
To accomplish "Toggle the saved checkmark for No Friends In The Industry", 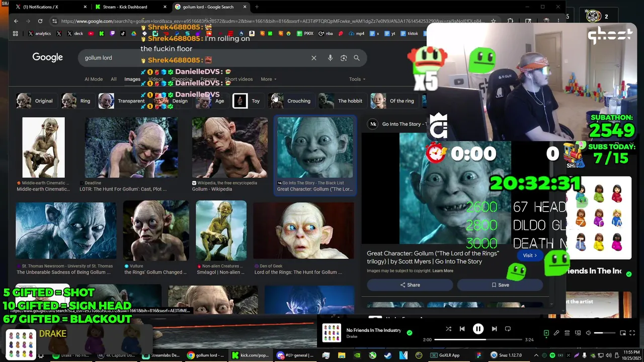I will tap(409, 332).
